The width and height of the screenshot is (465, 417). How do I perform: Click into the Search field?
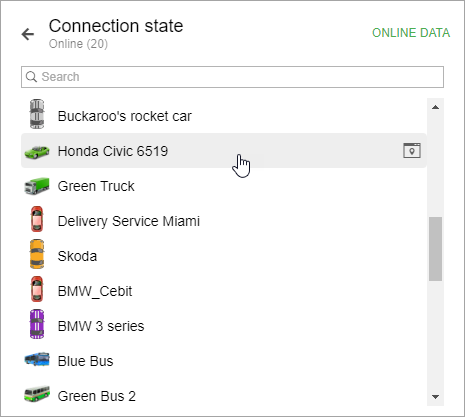[x=232, y=77]
